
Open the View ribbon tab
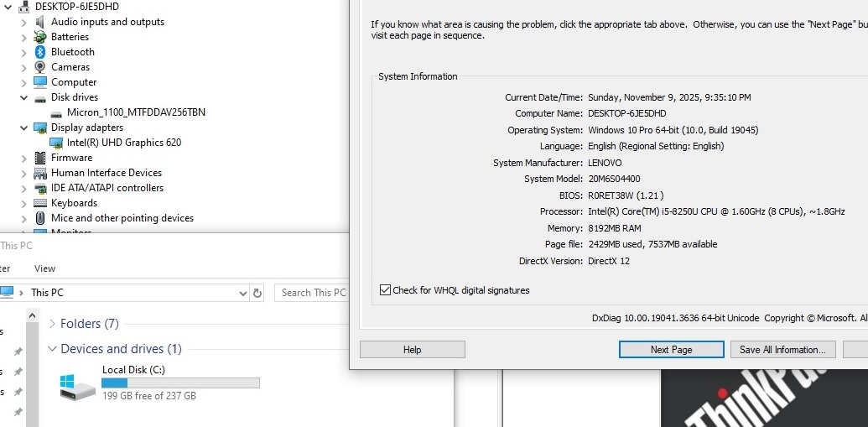coord(44,268)
